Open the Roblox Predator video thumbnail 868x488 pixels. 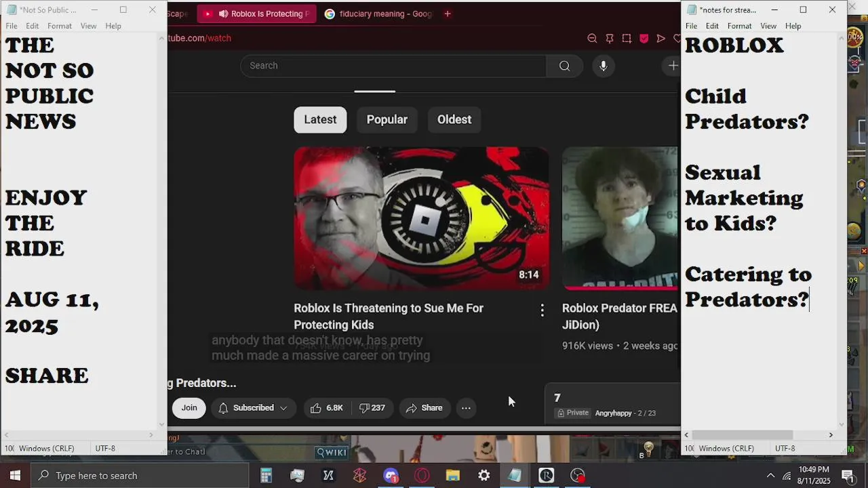point(620,218)
